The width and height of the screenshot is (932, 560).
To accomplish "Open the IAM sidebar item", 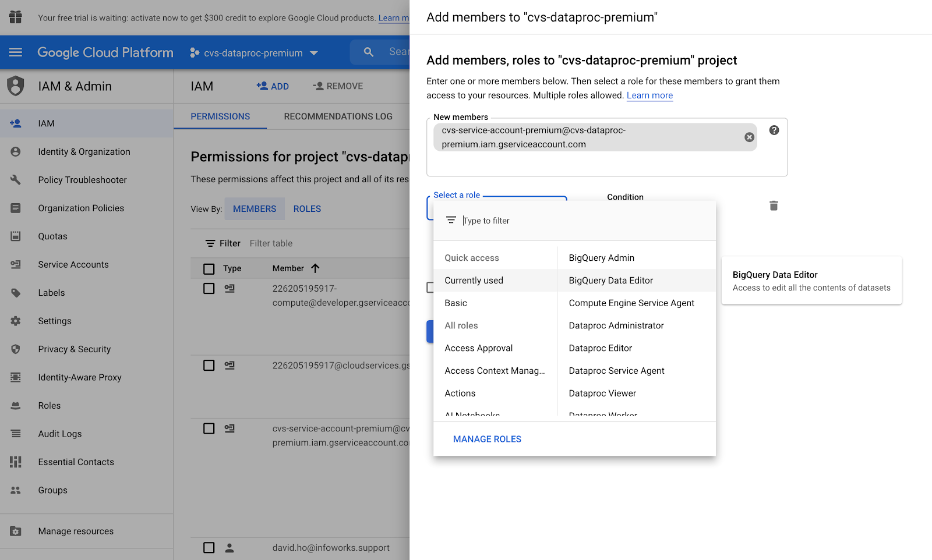I will pos(86,123).
